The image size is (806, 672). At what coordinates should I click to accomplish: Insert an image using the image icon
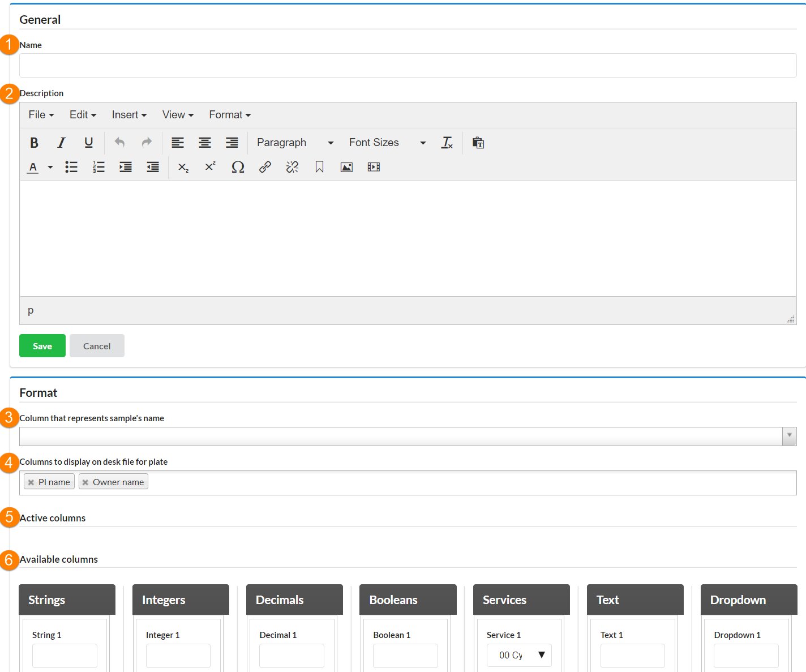pos(346,167)
